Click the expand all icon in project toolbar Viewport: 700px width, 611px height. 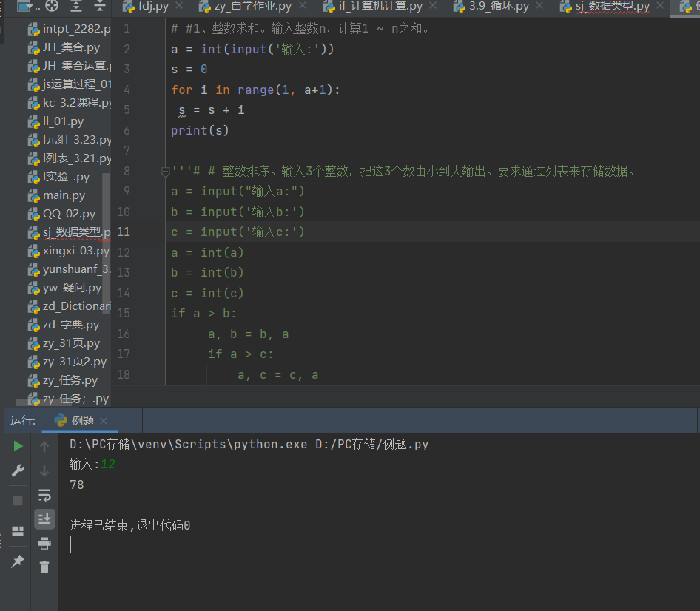click(76, 7)
